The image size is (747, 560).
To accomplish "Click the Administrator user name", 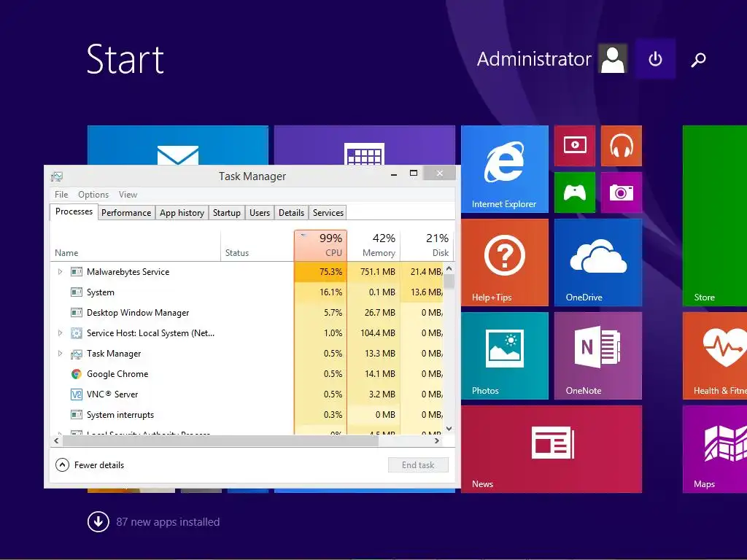I will tap(534, 59).
